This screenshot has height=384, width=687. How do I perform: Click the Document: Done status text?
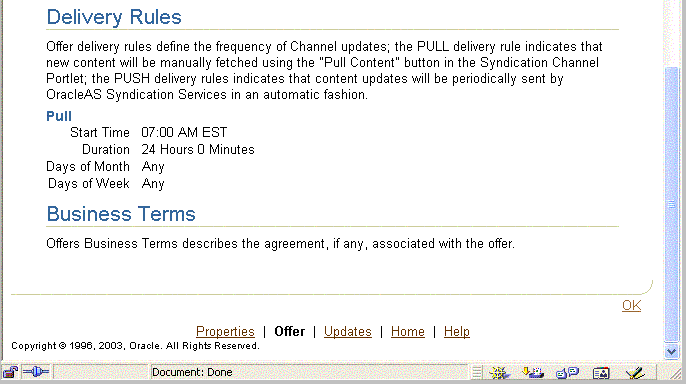click(192, 373)
